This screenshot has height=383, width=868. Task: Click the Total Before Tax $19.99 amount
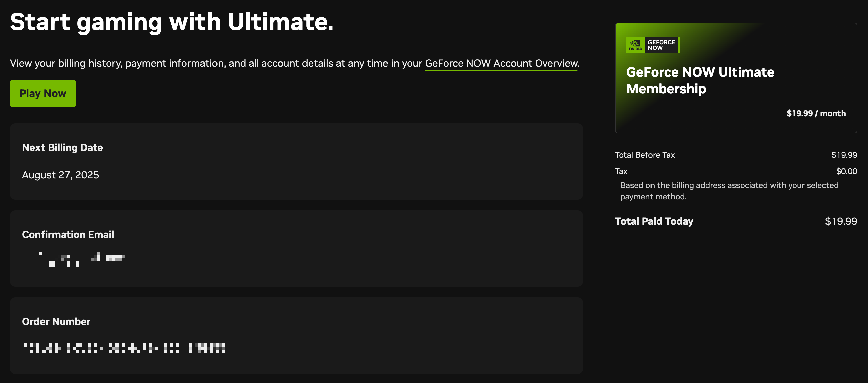[x=844, y=155]
